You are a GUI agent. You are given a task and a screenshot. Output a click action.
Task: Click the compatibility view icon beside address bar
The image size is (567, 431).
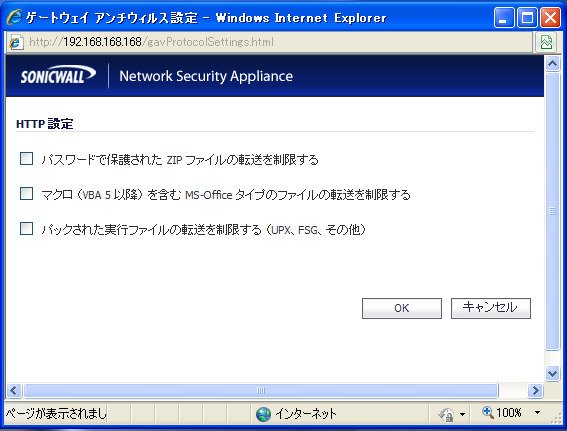click(546, 42)
